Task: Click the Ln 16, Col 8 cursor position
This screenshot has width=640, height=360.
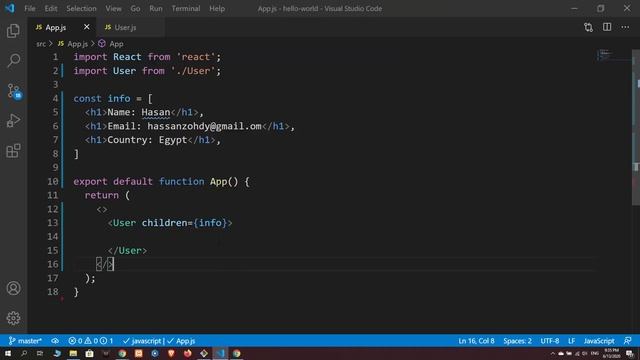Action: coord(476,341)
